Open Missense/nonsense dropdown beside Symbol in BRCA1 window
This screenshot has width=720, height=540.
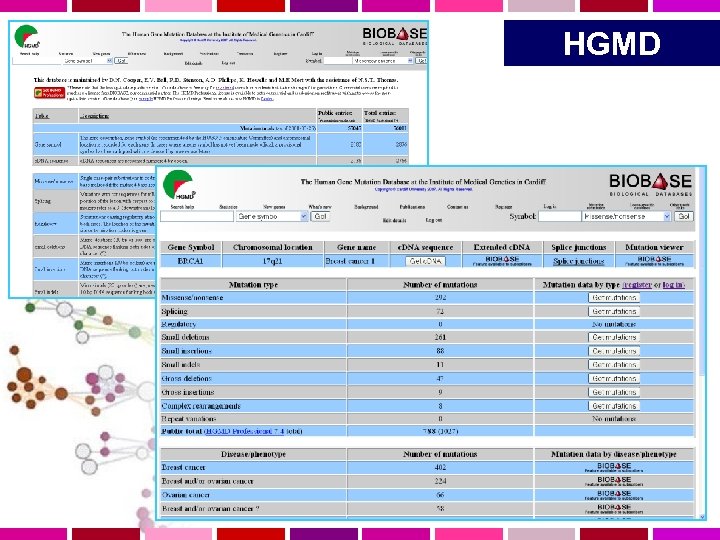[x=627, y=216]
